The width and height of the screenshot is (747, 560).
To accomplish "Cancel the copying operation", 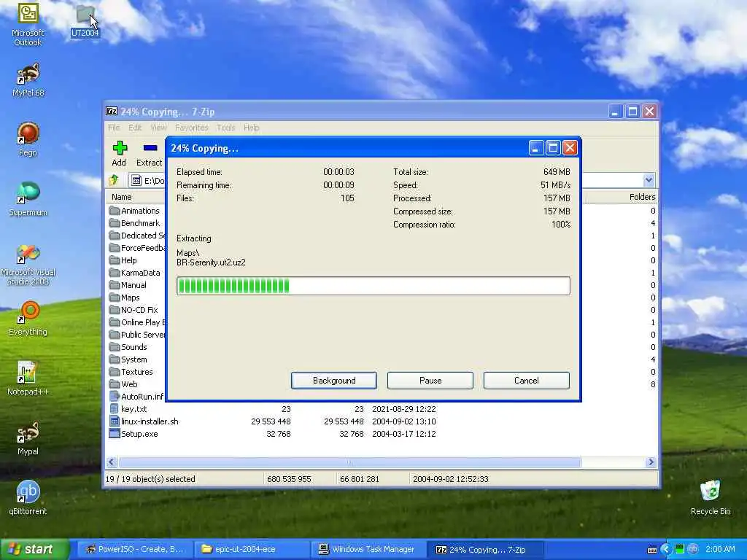I will 527,381.
